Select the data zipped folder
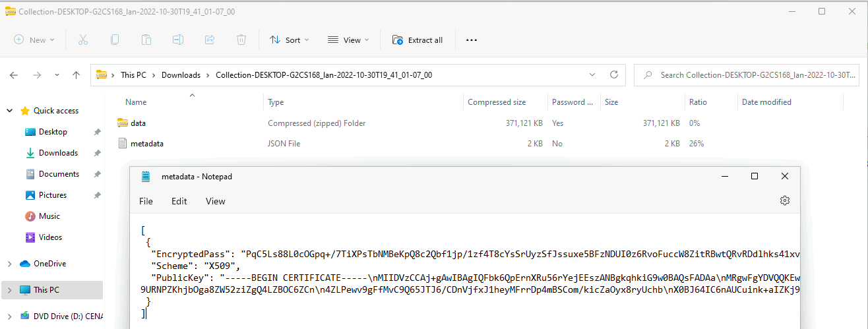 click(138, 123)
